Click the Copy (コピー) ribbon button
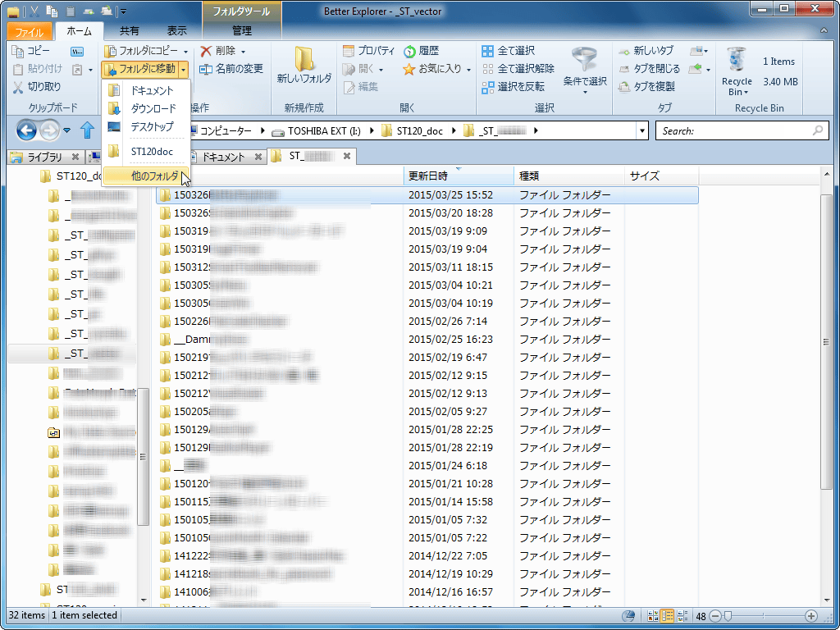 coord(32,51)
